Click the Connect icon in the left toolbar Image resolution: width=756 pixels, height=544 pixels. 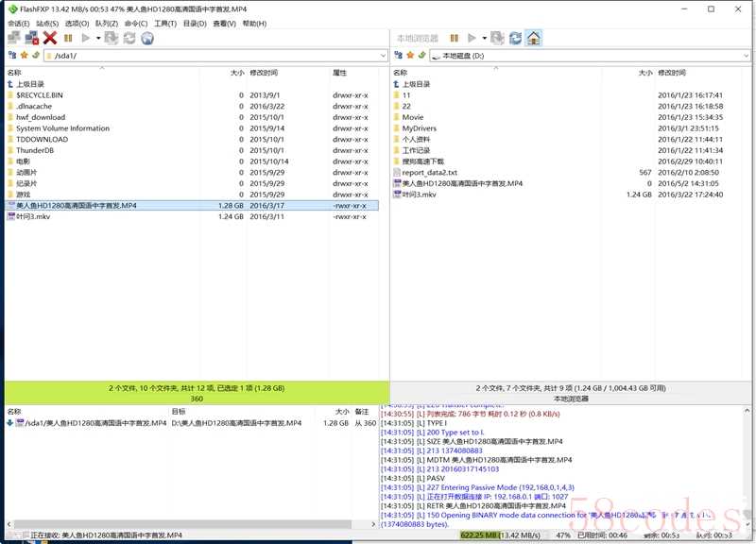tap(13, 38)
